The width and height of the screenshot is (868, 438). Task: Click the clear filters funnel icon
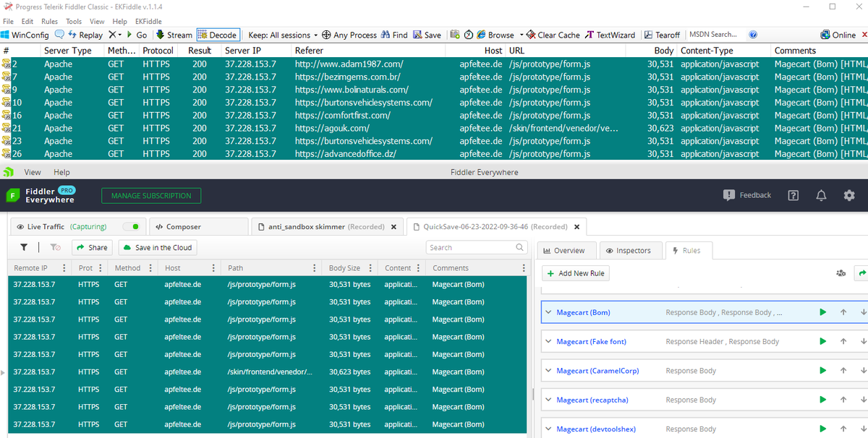pos(56,247)
